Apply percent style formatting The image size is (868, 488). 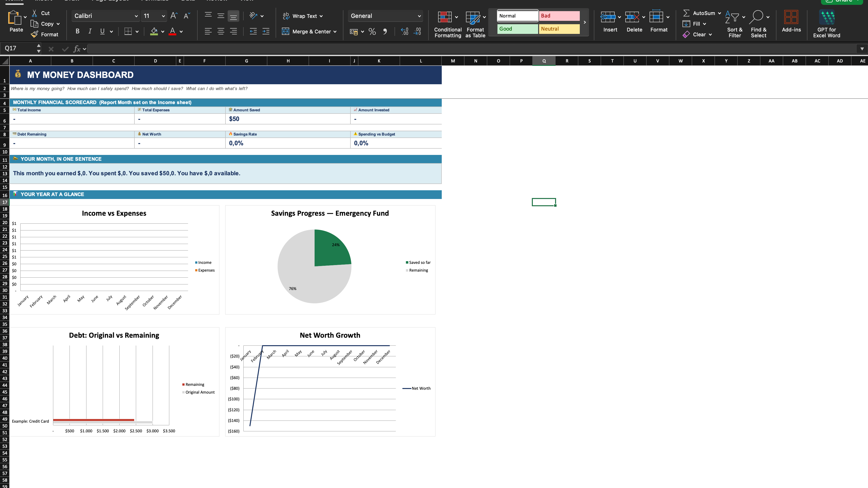(x=372, y=32)
